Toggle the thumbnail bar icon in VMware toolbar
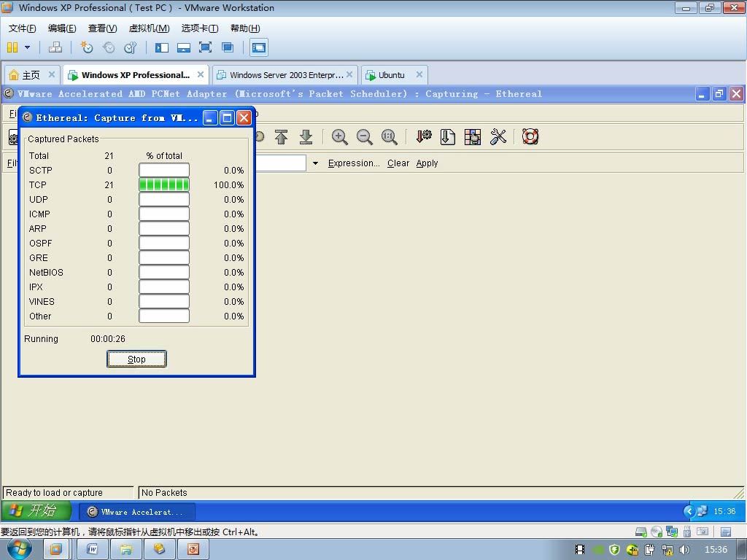The image size is (747, 560). [x=183, y=47]
